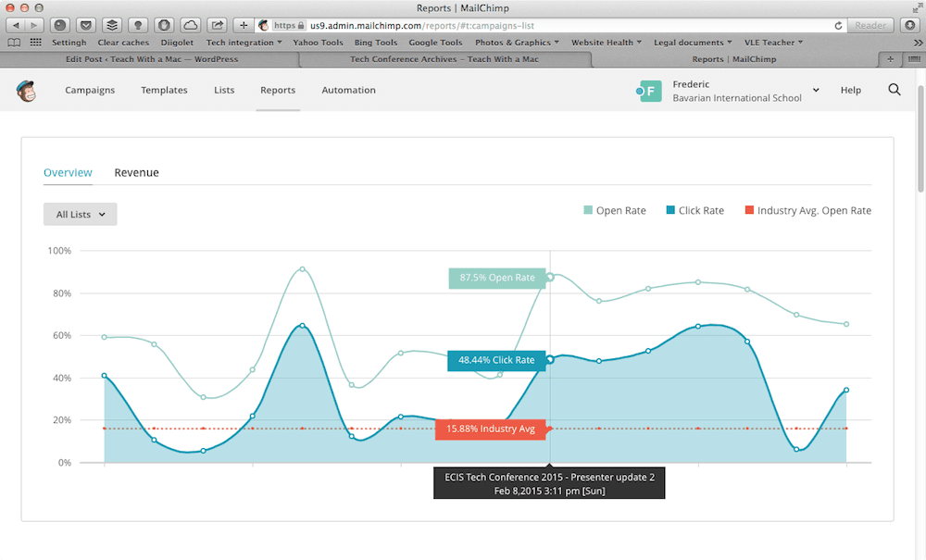Toggle Industry Avg. Open Rate legend
The image size is (926, 560).
pos(807,211)
